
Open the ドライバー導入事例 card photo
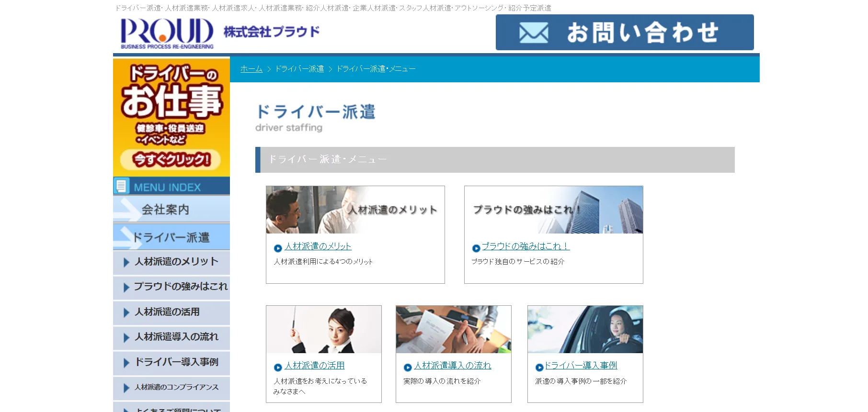click(585, 329)
